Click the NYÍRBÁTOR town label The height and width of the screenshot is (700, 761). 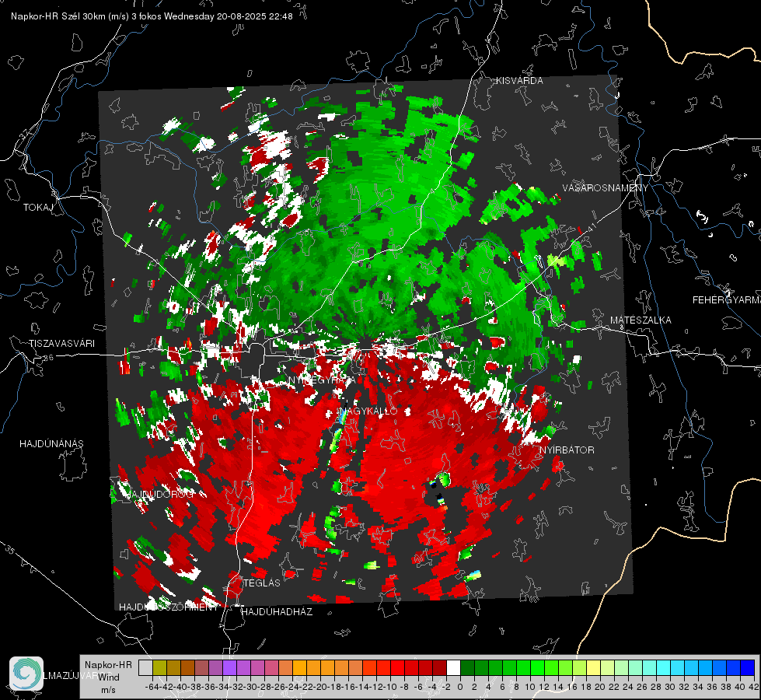tap(567, 450)
